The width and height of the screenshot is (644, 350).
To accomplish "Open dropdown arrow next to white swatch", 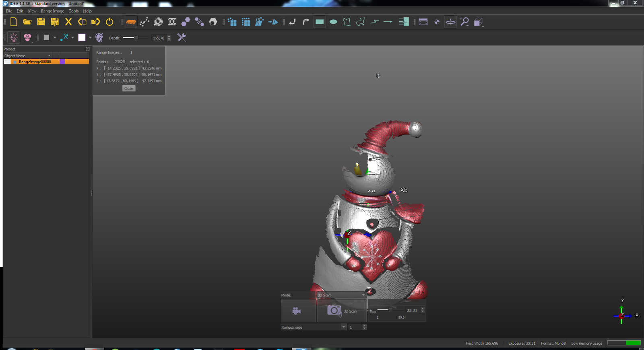I will (x=90, y=37).
